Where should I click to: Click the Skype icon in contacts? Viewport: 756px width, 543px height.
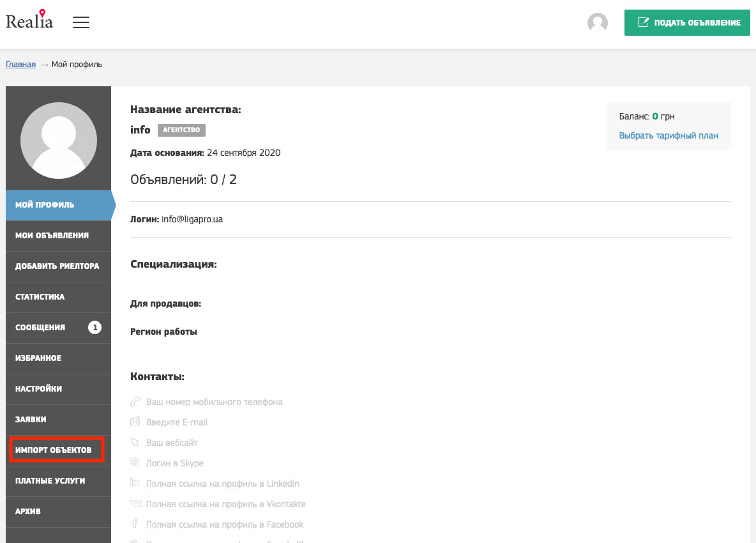(135, 463)
